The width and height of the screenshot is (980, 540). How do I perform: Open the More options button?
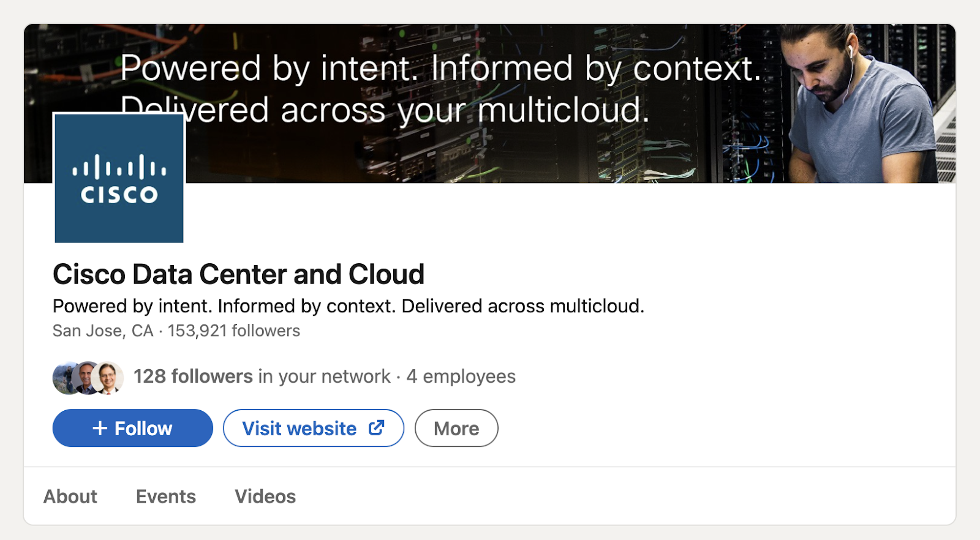point(456,428)
